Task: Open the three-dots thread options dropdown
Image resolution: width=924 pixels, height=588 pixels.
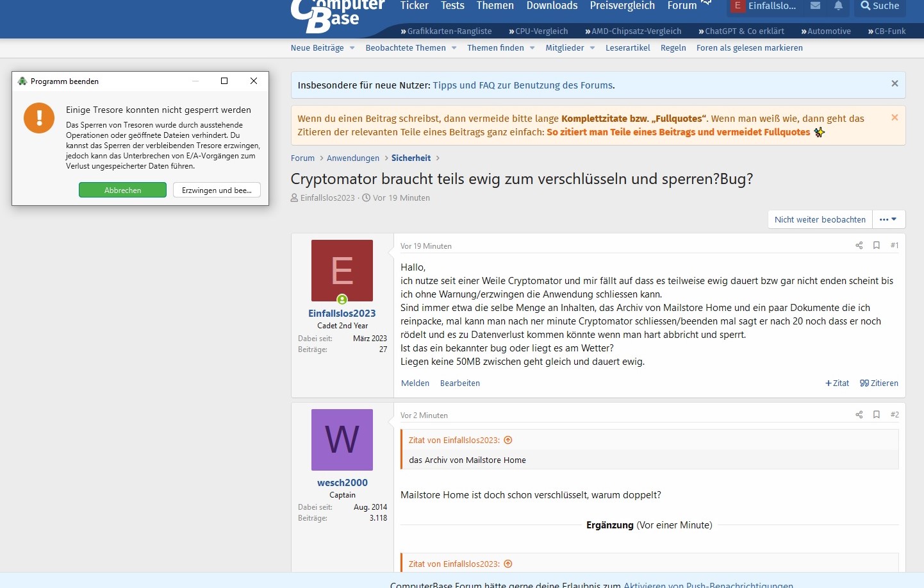Action: pyautogui.click(x=888, y=219)
